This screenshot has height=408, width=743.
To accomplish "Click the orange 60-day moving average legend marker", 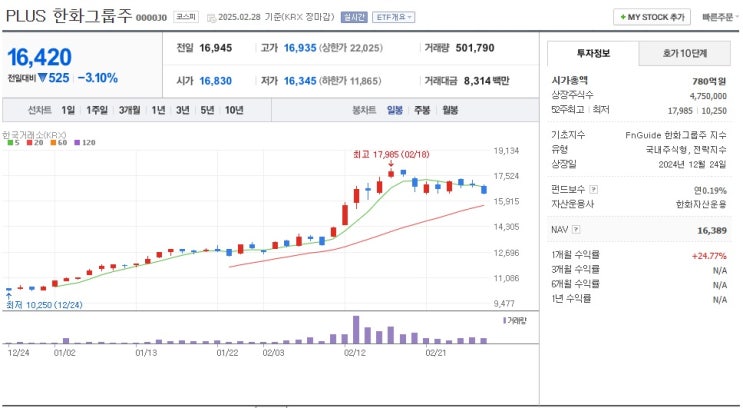I will tap(53, 142).
